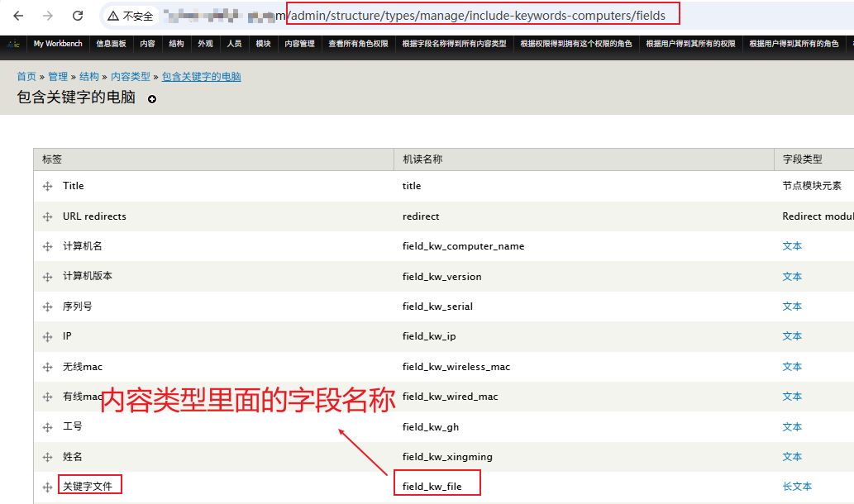Open the 内容管理 admin menu item
The height and width of the screenshot is (504, 854).
299,44
